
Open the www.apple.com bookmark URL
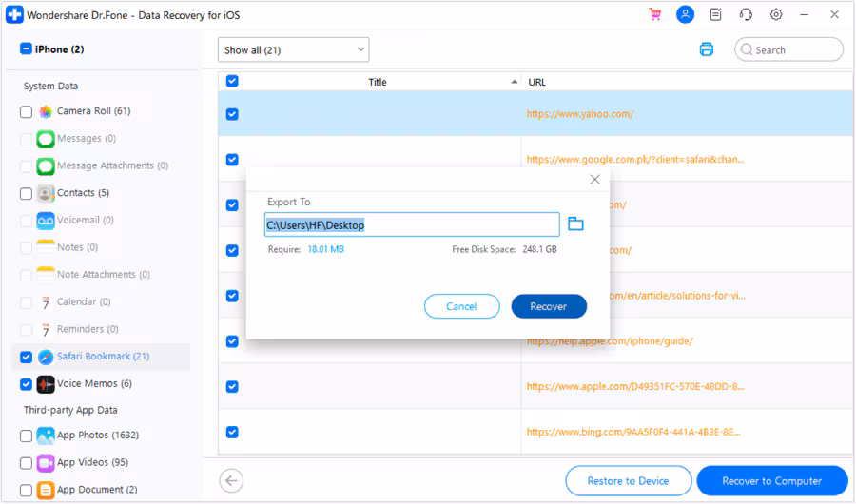click(635, 387)
